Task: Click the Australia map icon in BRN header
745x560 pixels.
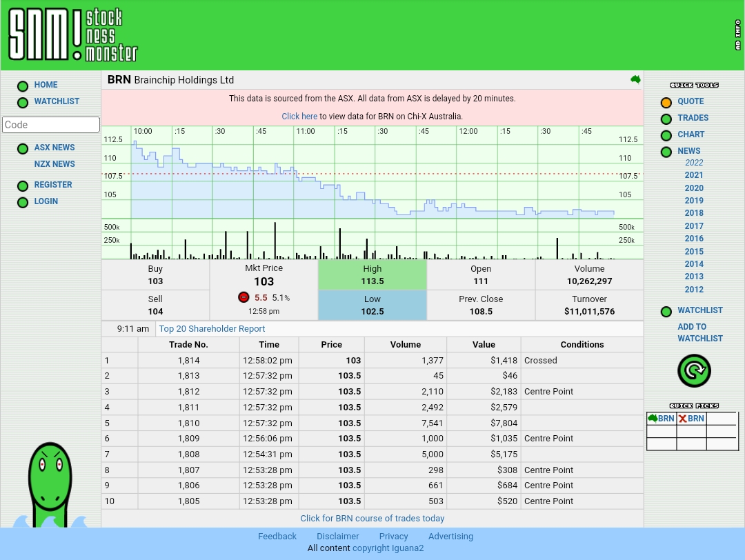Action: [x=635, y=79]
